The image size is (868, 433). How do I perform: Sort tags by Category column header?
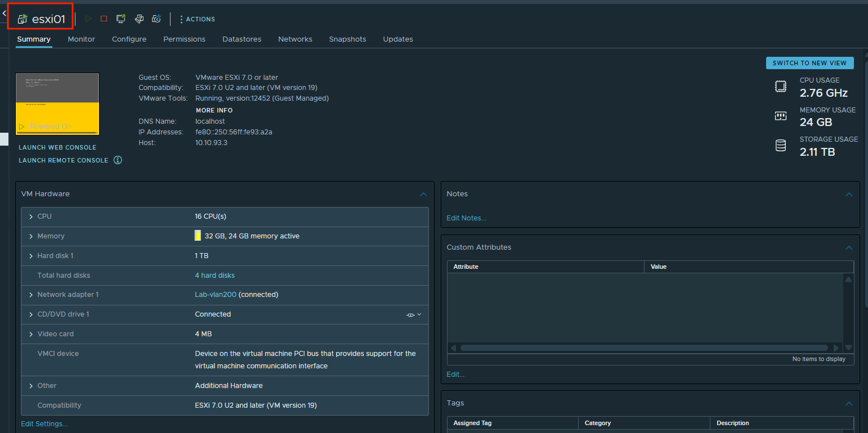click(x=644, y=423)
